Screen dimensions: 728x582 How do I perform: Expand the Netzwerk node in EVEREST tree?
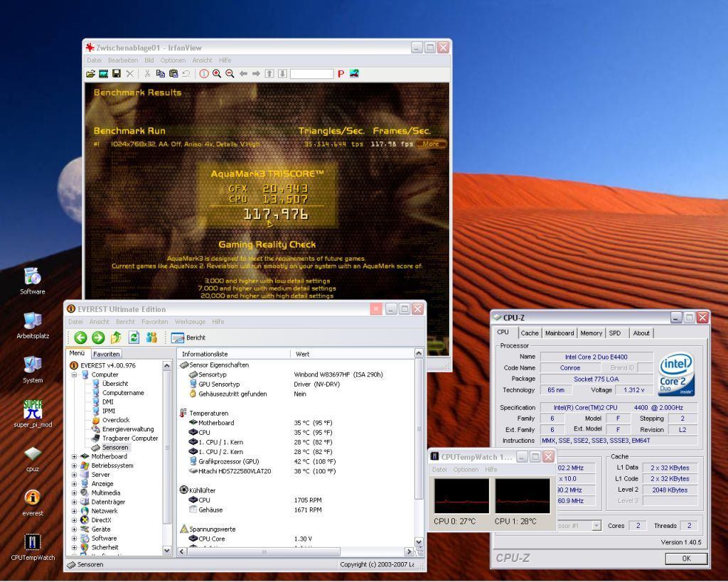tap(74, 511)
